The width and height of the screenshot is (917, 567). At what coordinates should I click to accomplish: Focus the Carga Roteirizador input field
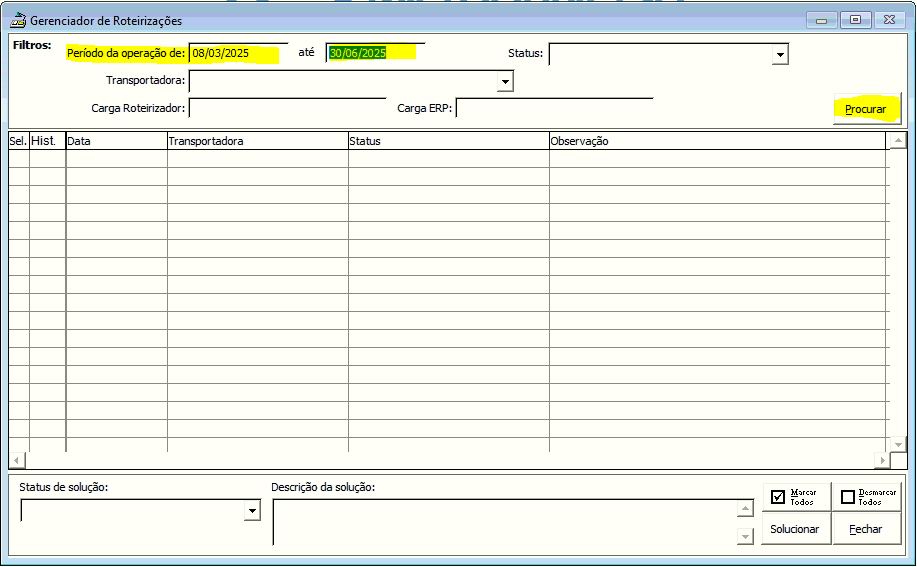point(287,108)
